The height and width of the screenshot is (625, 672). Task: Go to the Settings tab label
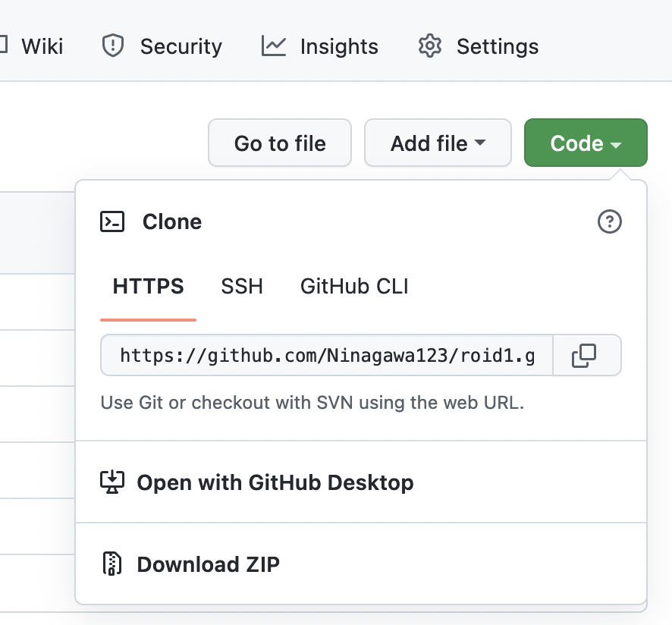(x=498, y=46)
